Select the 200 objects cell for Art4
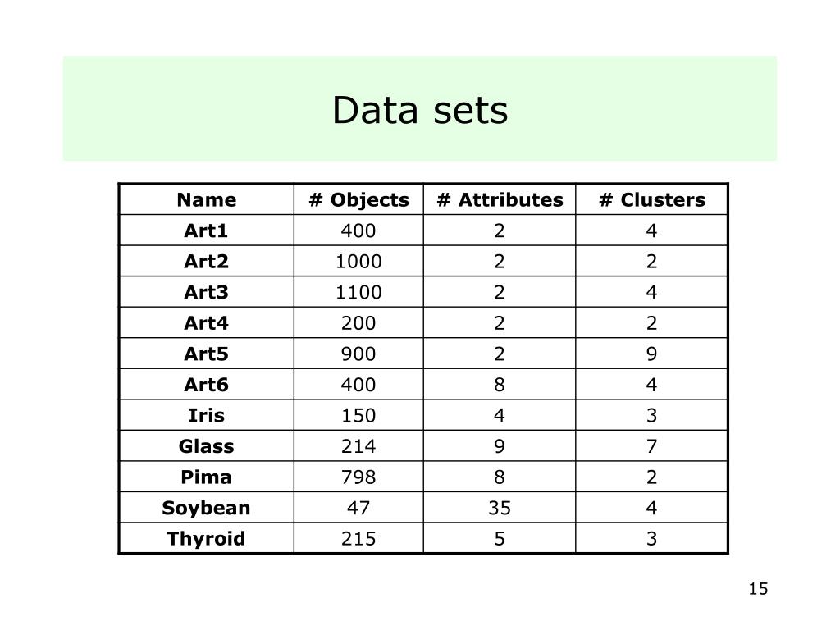Image resolution: width=840 pixels, height=630 pixels. (358, 323)
